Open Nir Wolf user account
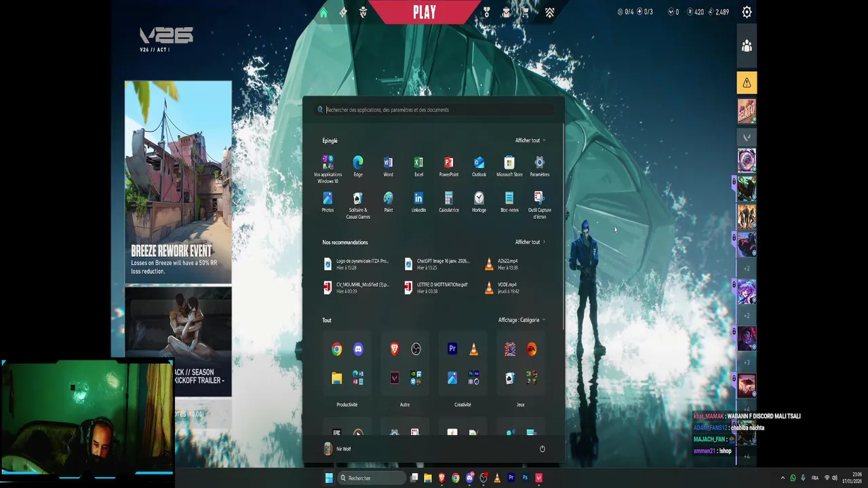The height and width of the screenshot is (488, 868). point(336,449)
